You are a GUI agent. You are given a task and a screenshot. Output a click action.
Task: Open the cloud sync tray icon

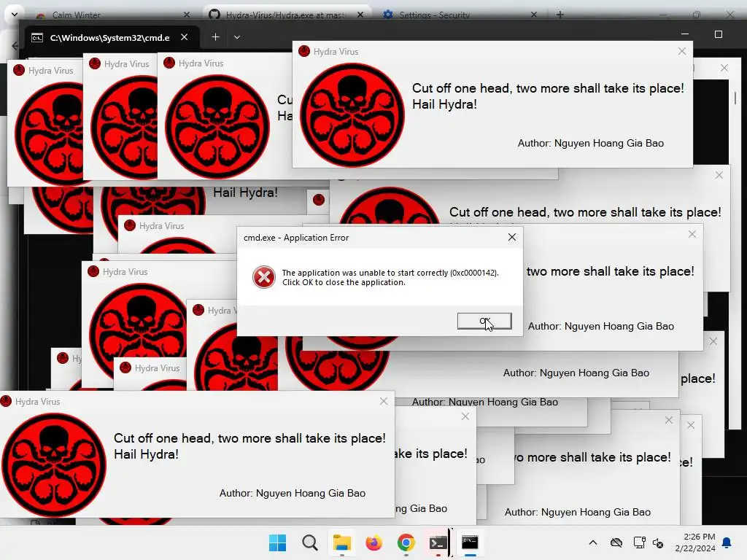(616, 542)
